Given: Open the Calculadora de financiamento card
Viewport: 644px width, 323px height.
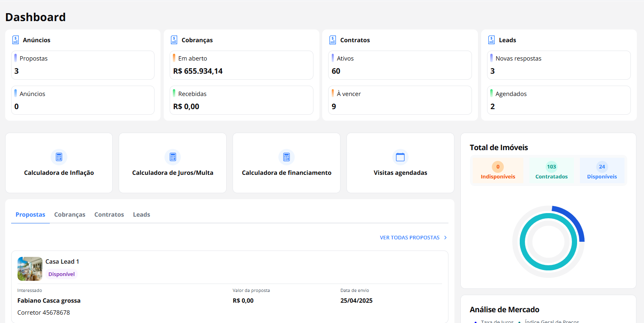Looking at the screenshot, I should pos(286,163).
